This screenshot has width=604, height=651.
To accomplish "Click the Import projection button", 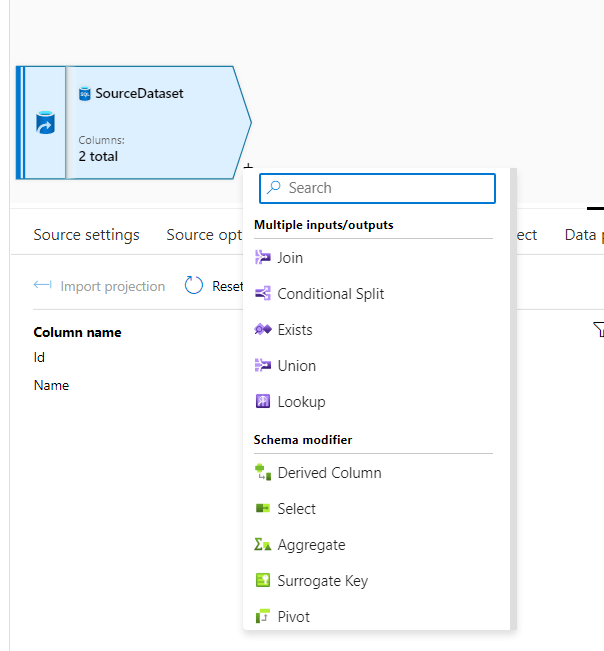I will (x=99, y=286).
